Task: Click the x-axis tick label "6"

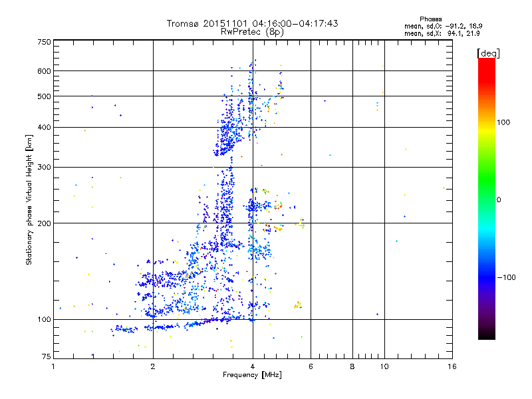Action: pyautogui.click(x=311, y=366)
